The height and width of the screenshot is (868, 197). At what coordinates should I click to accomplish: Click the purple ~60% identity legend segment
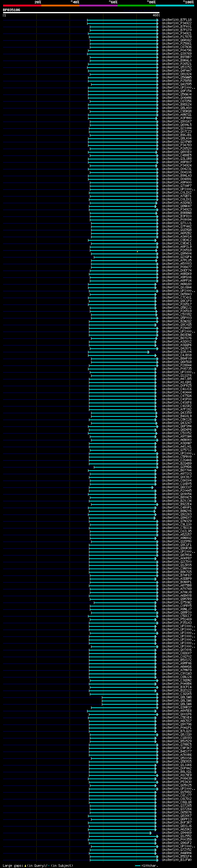(99, 6)
